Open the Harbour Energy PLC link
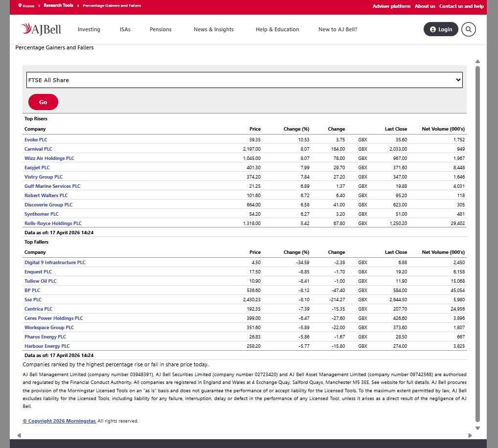 click(x=47, y=346)
